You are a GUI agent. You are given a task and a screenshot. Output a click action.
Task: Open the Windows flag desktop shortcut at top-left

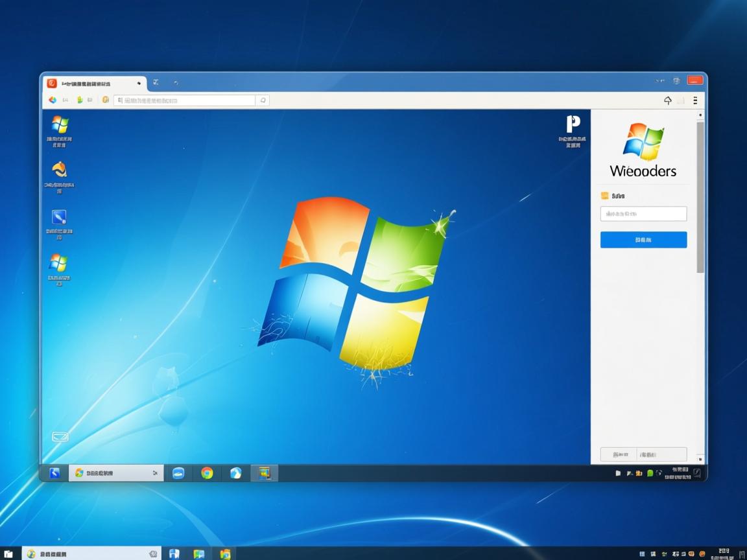pos(60,124)
